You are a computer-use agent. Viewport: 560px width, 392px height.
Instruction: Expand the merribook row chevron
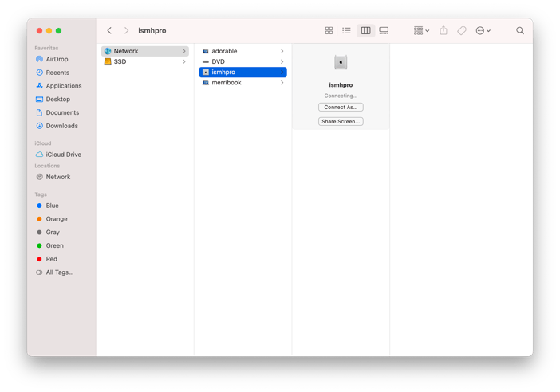pos(282,83)
